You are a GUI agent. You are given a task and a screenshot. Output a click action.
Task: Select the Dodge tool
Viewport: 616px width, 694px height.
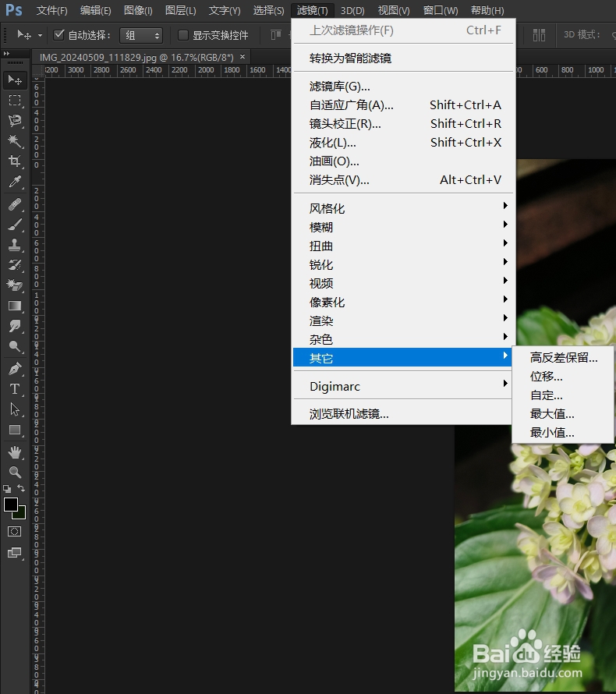pyautogui.click(x=15, y=346)
